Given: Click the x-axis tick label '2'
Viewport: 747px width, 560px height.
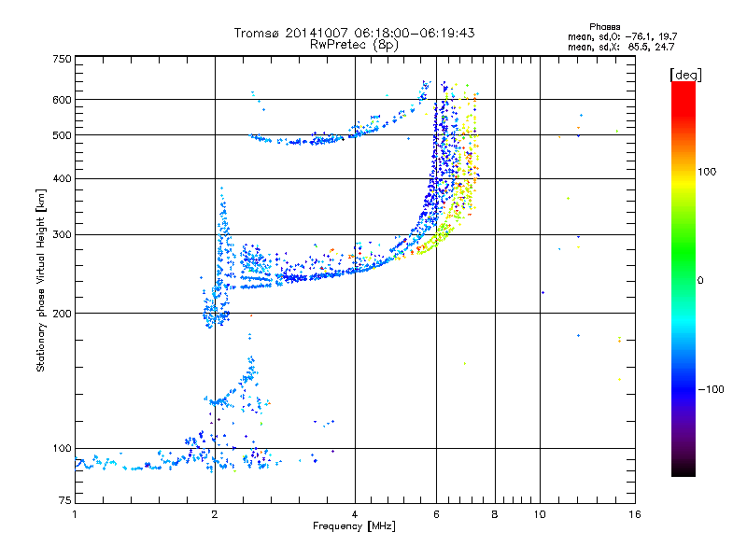Looking at the screenshot, I should coord(215,514).
